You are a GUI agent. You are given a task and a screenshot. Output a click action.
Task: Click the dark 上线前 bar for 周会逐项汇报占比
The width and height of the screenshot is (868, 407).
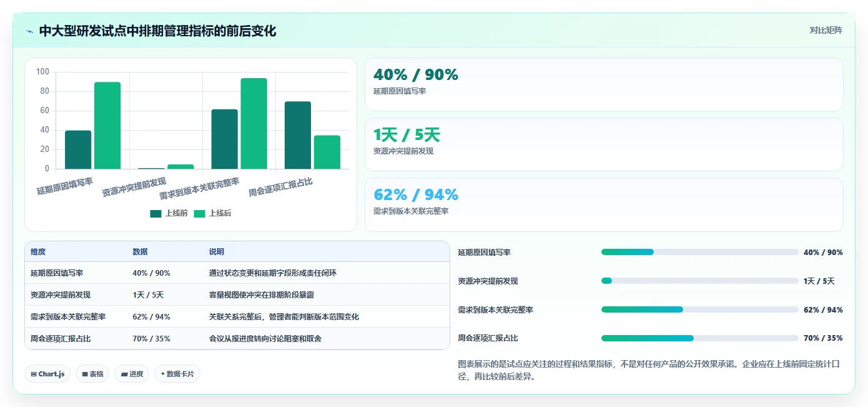(x=297, y=135)
